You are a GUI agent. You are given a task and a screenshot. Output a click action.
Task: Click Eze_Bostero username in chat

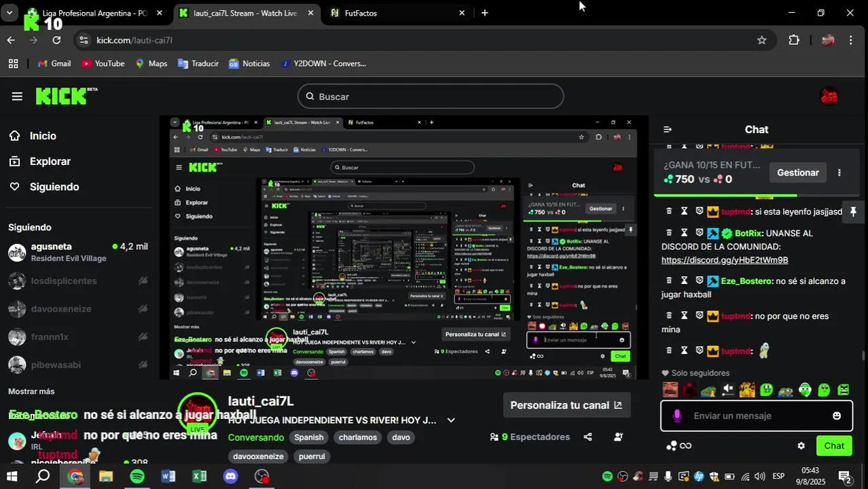746,281
